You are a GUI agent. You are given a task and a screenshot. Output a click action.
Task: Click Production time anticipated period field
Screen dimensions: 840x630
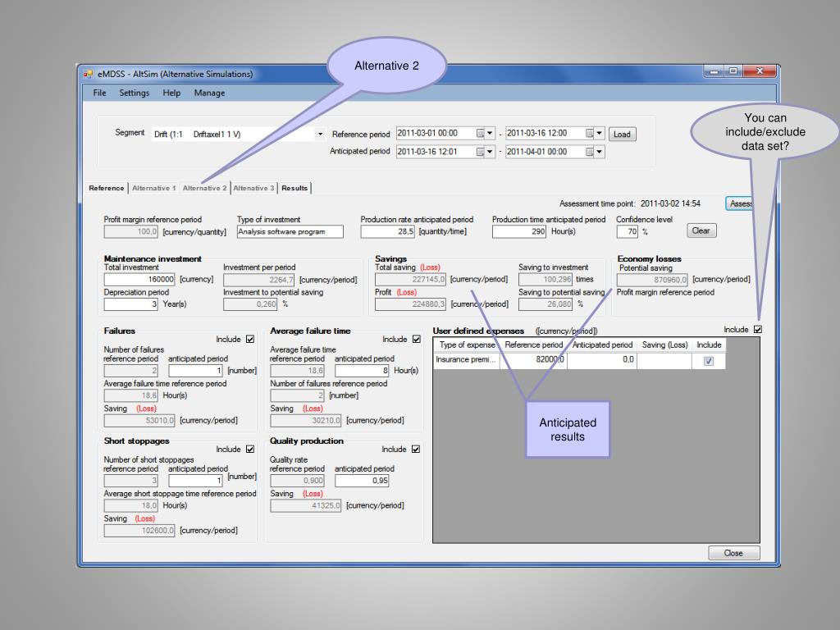[x=519, y=231]
